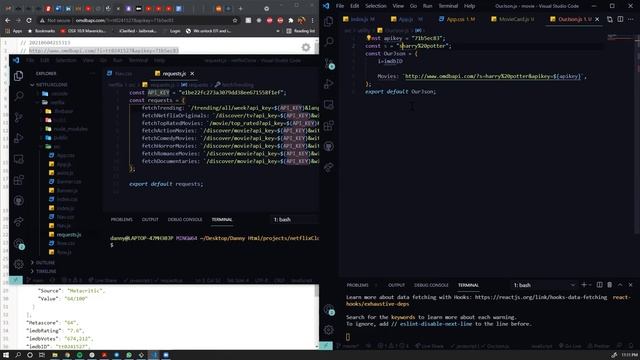Maximize the terminal panel with the chevron-up icon

pos(620,285)
